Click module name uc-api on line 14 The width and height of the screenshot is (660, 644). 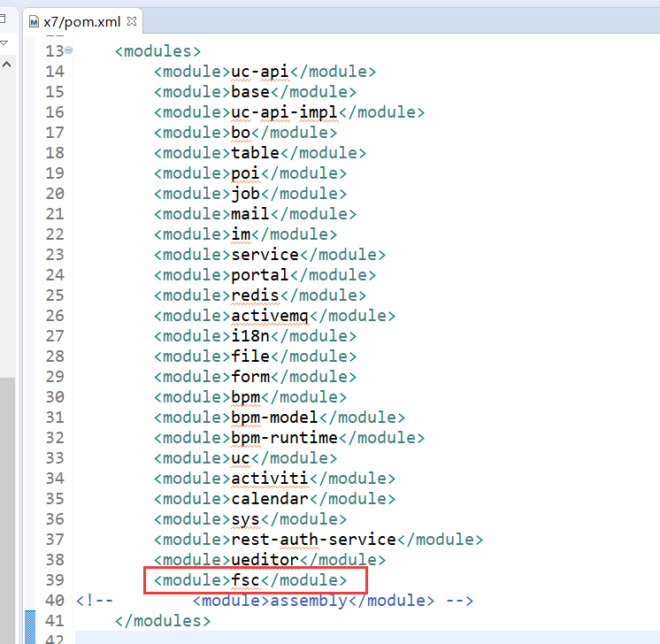click(x=260, y=72)
